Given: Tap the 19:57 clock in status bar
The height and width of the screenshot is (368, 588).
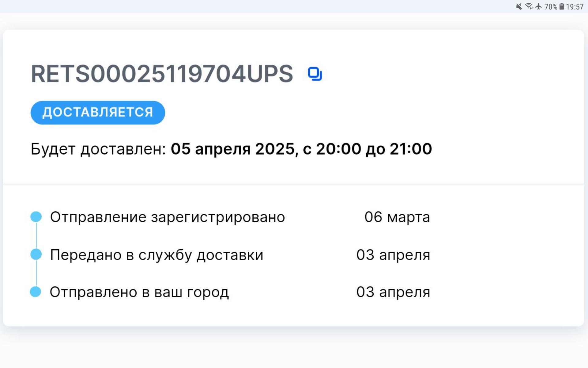Looking at the screenshot, I should (x=575, y=7).
